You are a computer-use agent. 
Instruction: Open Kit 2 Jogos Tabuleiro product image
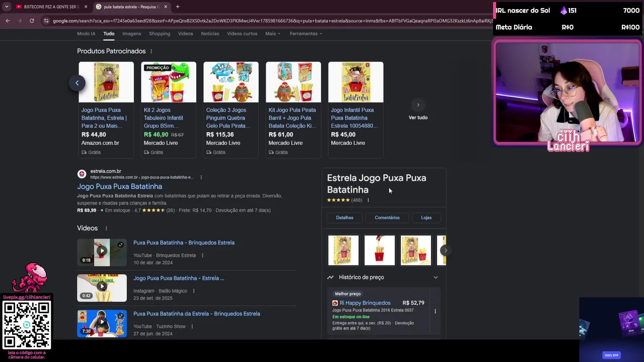(169, 82)
